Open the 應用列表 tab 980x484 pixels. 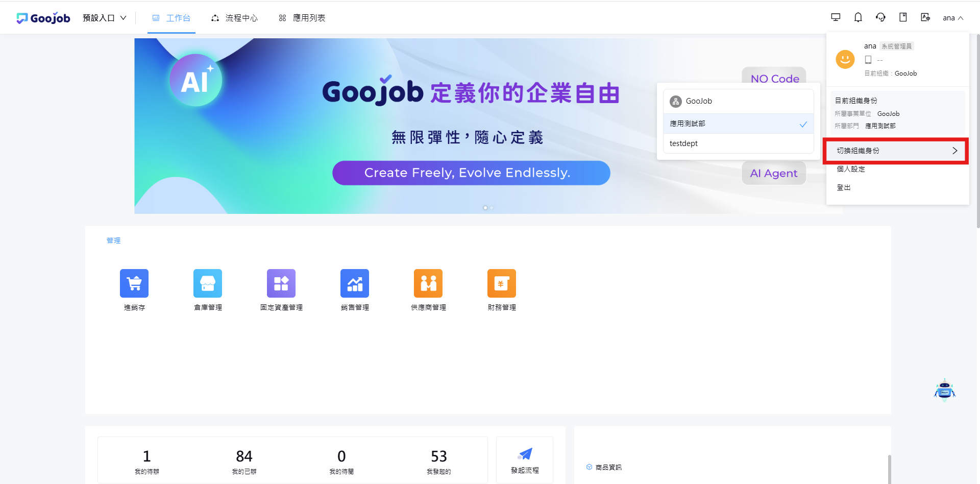(302, 18)
